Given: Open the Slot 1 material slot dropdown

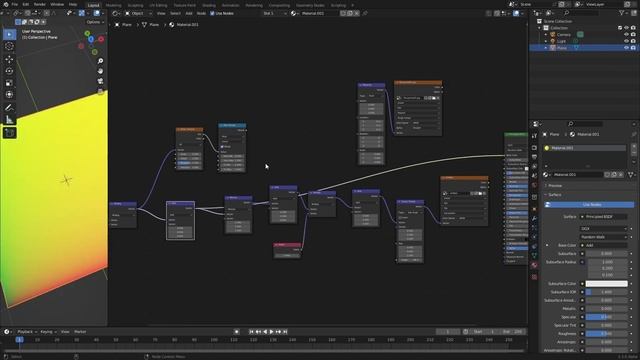Looking at the screenshot, I should coord(274,13).
